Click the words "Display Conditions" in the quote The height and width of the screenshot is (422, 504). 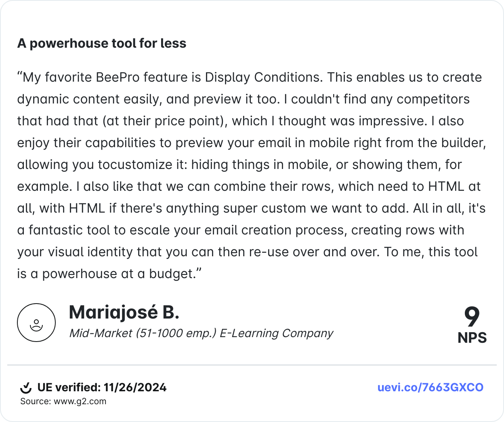(263, 77)
